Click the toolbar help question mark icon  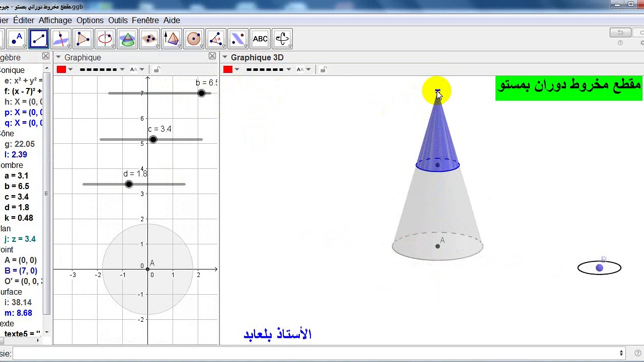click(620, 43)
